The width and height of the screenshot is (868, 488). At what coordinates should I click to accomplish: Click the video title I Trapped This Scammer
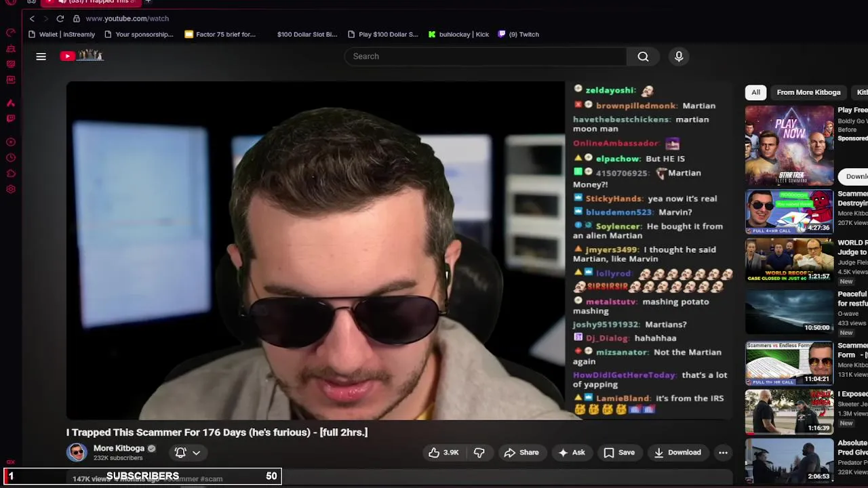coord(217,432)
